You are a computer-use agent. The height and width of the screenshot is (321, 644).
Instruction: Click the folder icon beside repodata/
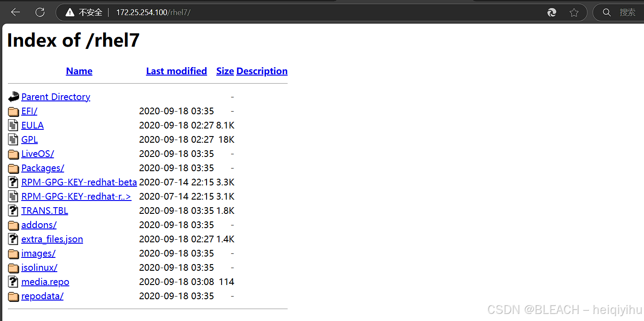click(x=14, y=296)
